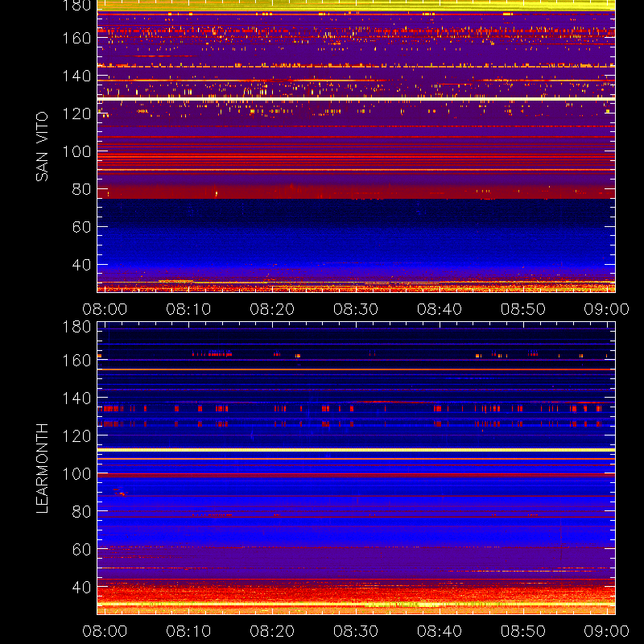644x644 pixels.
Task: Click the SAN VITO axis title
Action: click(42, 147)
